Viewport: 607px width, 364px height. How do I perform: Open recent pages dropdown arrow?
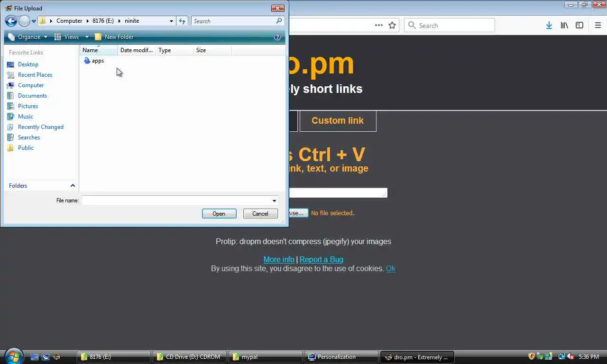34,21
